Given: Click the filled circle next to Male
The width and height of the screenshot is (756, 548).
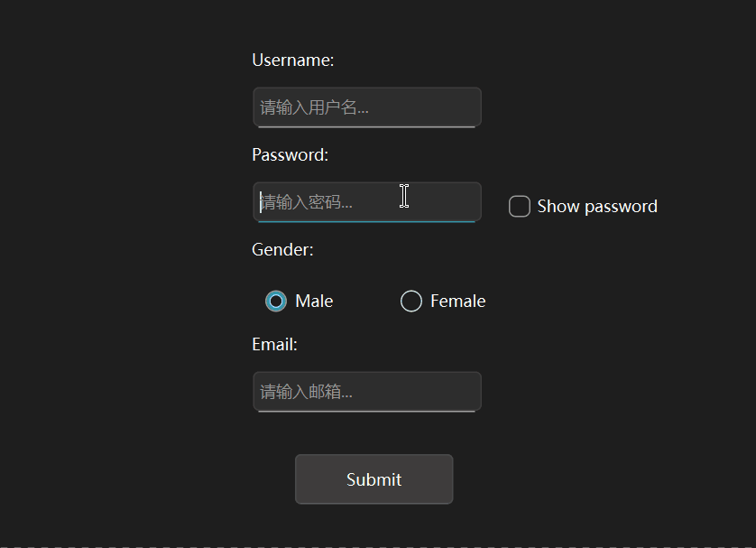Looking at the screenshot, I should pos(276,302).
